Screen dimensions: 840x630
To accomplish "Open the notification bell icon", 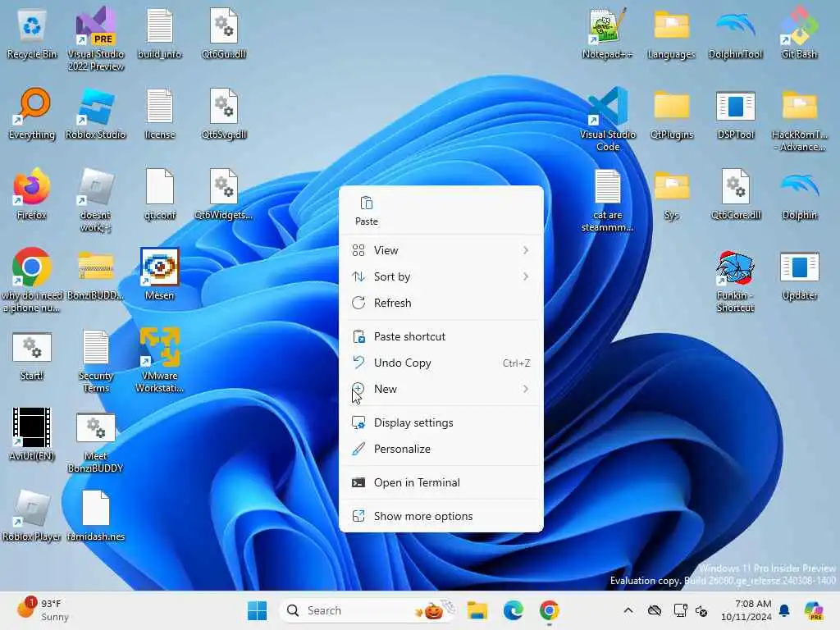I will (x=784, y=610).
